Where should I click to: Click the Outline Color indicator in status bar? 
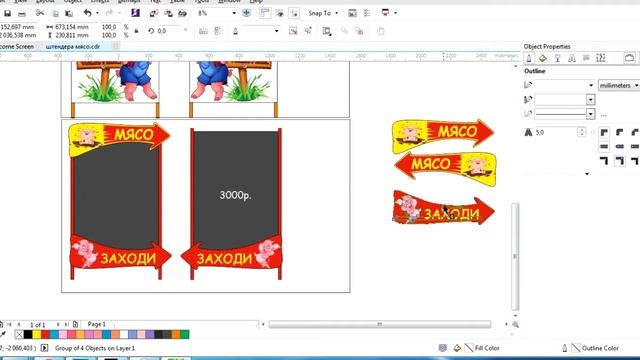tap(591, 348)
